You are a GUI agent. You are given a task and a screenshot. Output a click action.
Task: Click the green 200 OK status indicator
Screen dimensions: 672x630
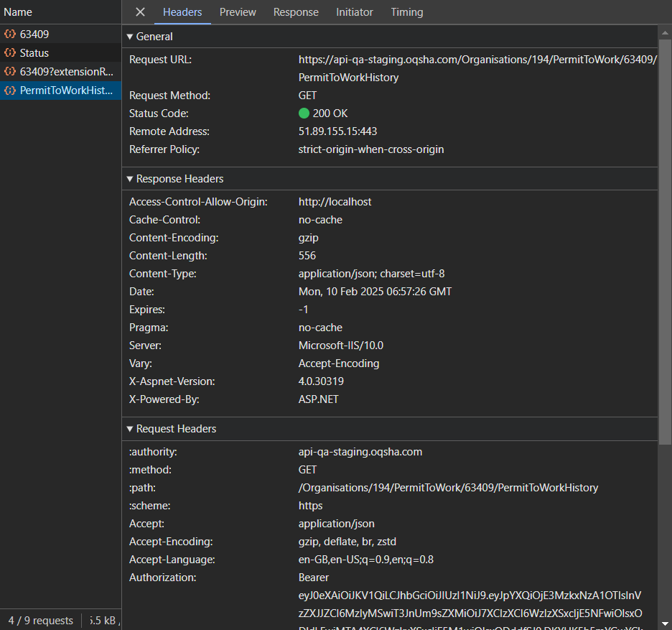click(304, 114)
